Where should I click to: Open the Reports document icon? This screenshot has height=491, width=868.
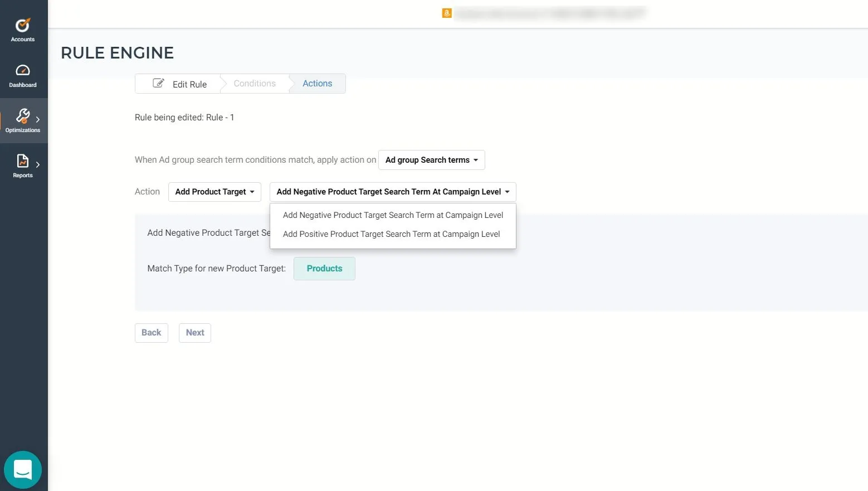click(x=23, y=161)
